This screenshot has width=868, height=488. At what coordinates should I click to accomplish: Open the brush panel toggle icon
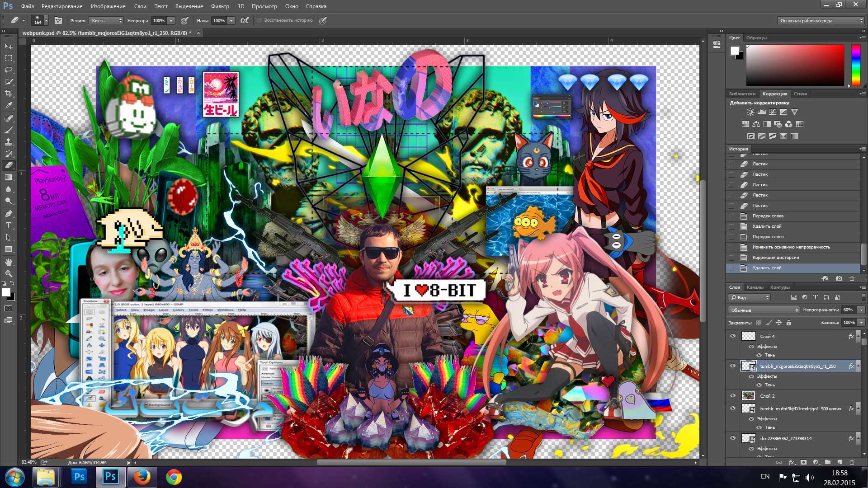(x=58, y=20)
